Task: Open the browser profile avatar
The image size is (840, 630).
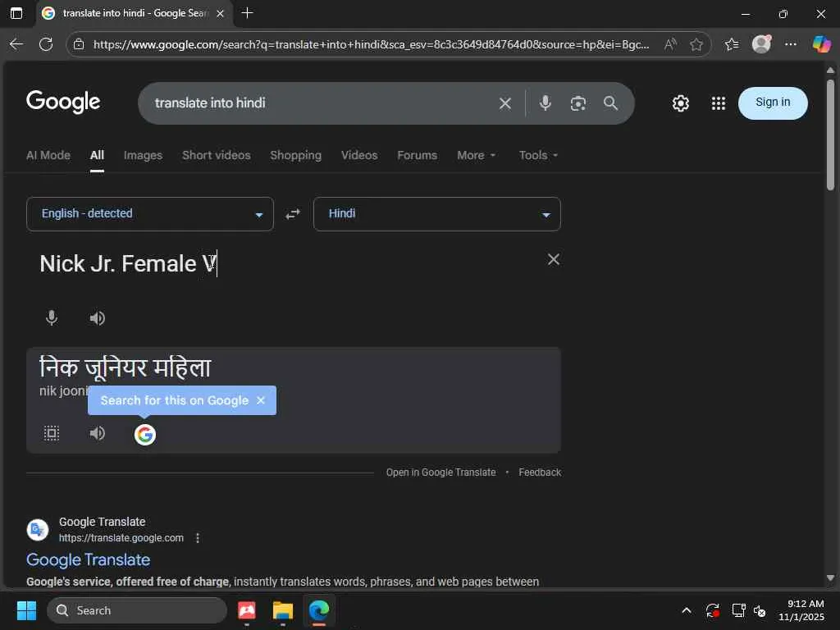Action: 761,44
